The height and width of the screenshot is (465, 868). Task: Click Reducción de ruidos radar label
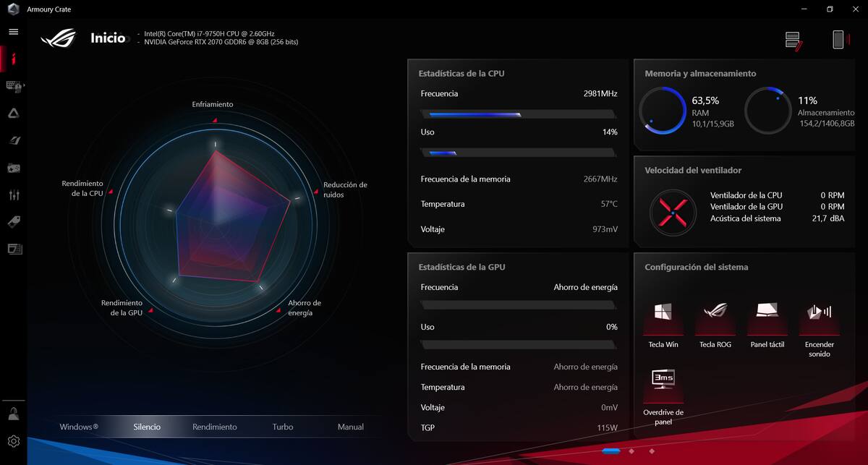pos(345,189)
